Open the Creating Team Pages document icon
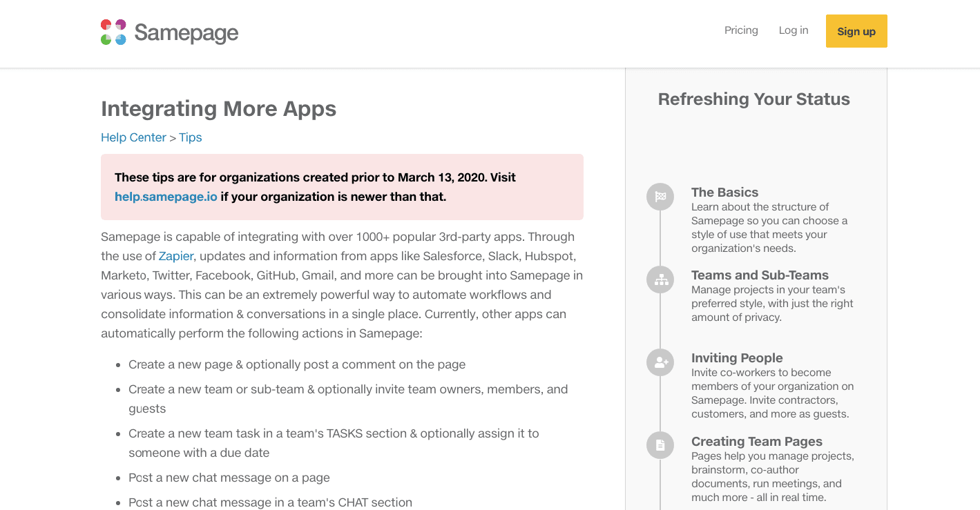The height and width of the screenshot is (510, 980). (x=660, y=445)
